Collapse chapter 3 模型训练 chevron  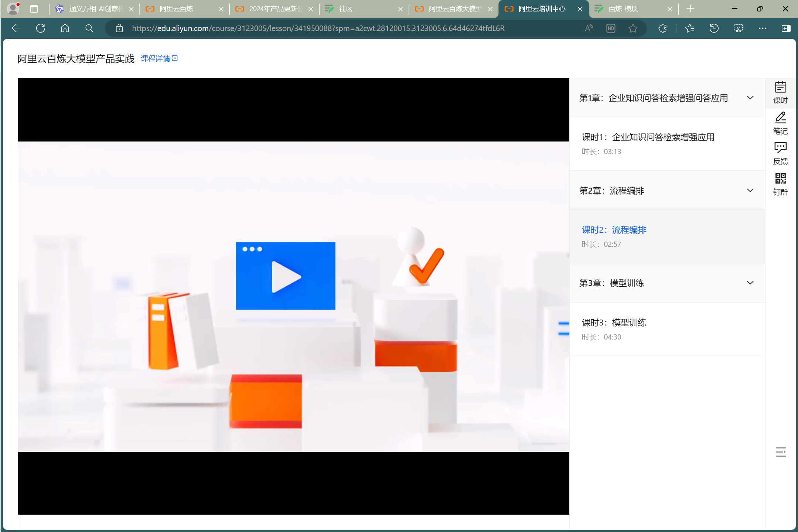[x=750, y=283]
